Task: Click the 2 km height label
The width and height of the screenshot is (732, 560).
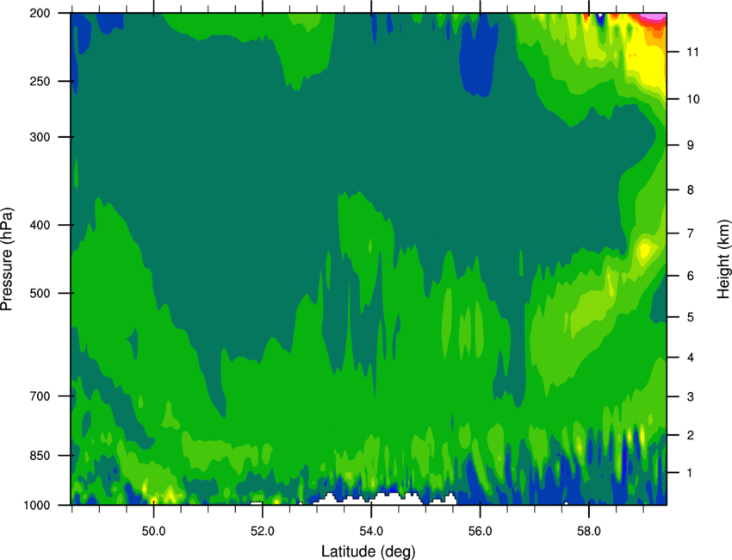Action: pyautogui.click(x=690, y=435)
